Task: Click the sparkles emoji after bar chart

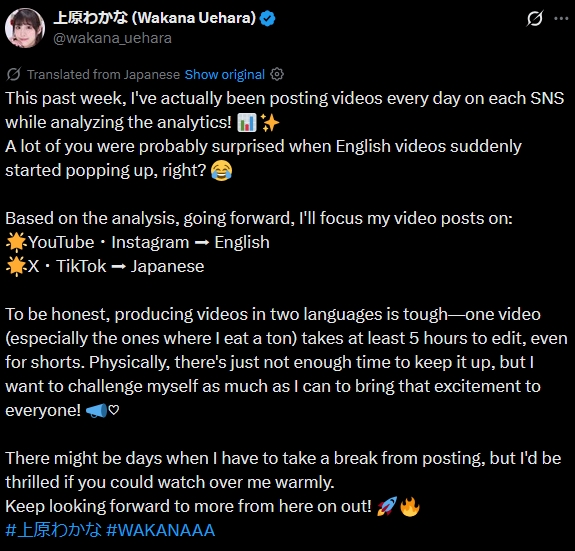Action: (270, 122)
